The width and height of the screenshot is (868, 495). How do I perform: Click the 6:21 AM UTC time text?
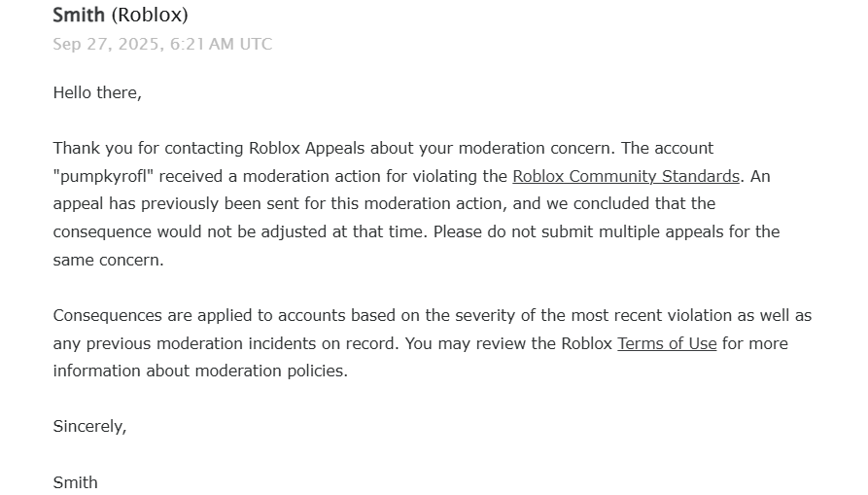221,45
